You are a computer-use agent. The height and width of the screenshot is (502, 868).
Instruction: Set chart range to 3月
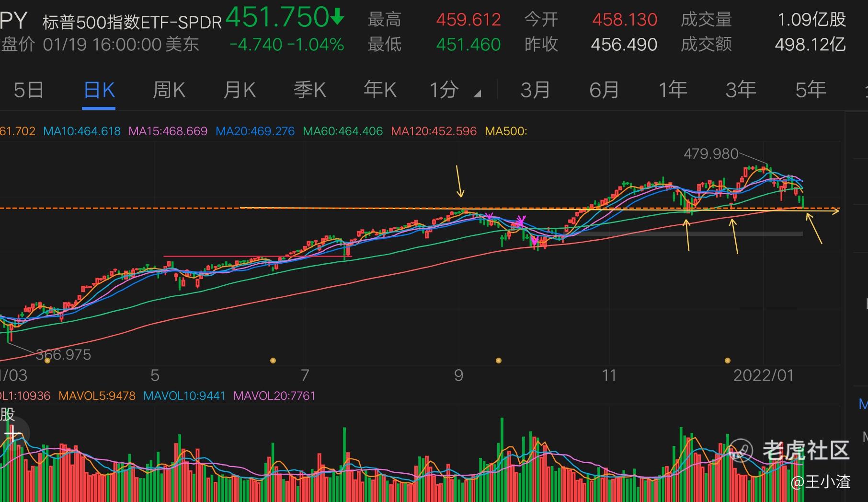535,90
